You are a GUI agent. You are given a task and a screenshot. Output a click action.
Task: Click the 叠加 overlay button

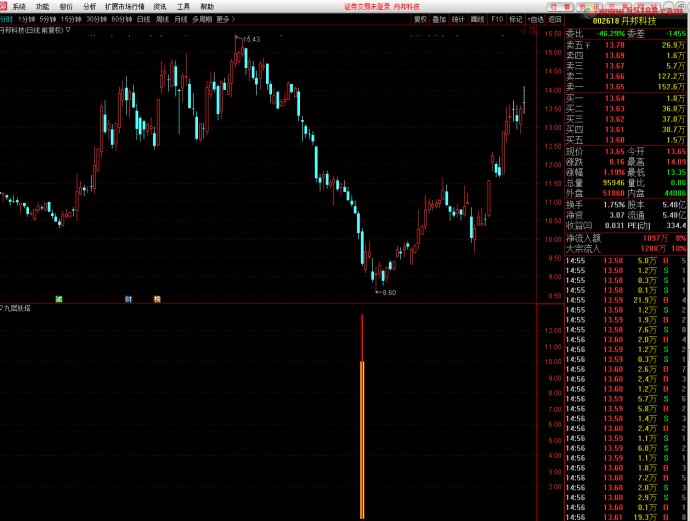point(439,19)
